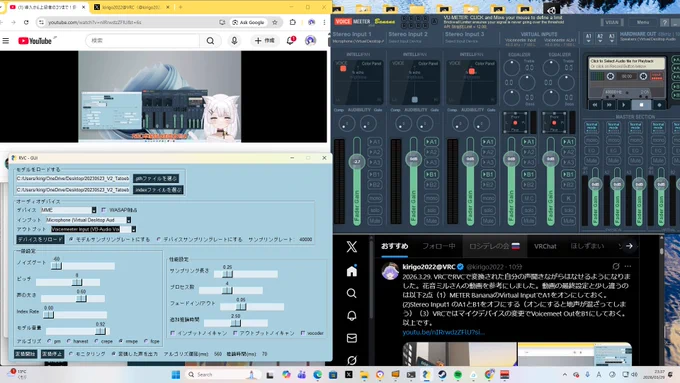Toggle A1 bus on Stereo Input 1
Image resolution: width=680 pixels, height=383 pixels.
[x=374, y=142]
